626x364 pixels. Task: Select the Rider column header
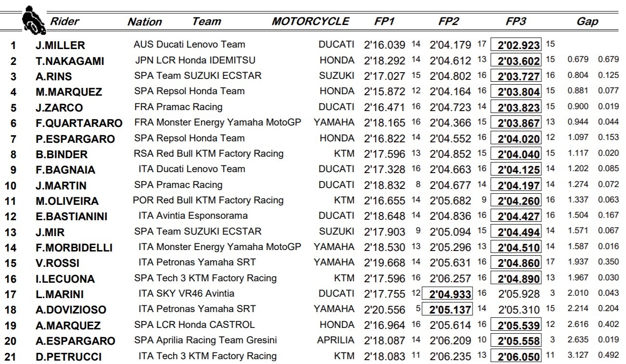tap(64, 21)
